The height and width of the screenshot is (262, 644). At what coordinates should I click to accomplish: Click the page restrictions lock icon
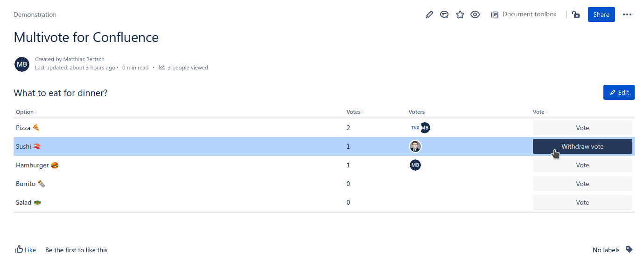point(576,15)
